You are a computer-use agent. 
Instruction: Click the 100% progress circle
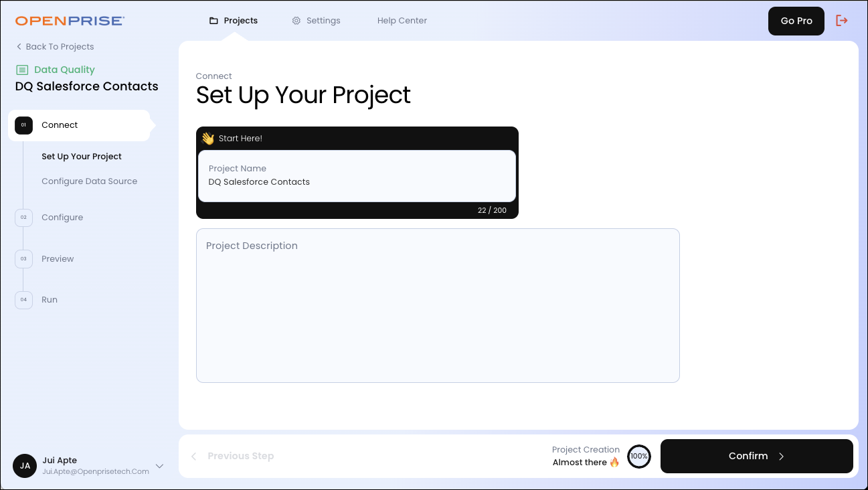[x=639, y=457]
